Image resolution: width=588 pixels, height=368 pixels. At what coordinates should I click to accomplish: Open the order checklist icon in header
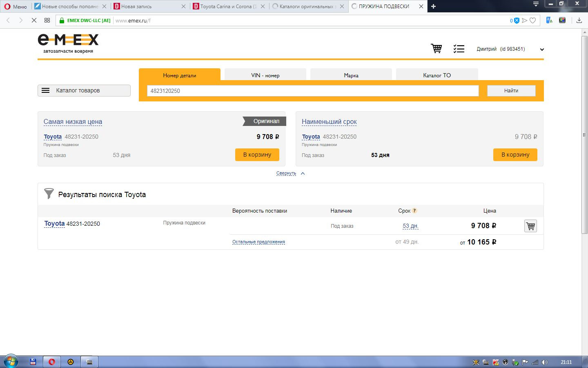tap(459, 49)
